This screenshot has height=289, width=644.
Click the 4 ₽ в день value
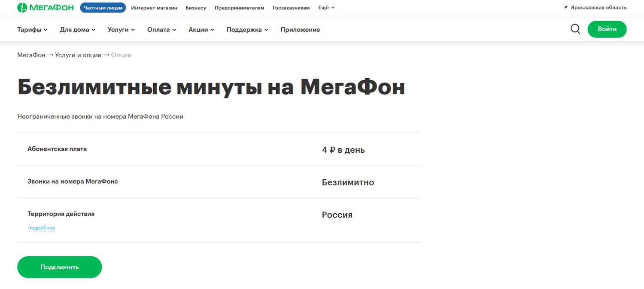pos(343,150)
